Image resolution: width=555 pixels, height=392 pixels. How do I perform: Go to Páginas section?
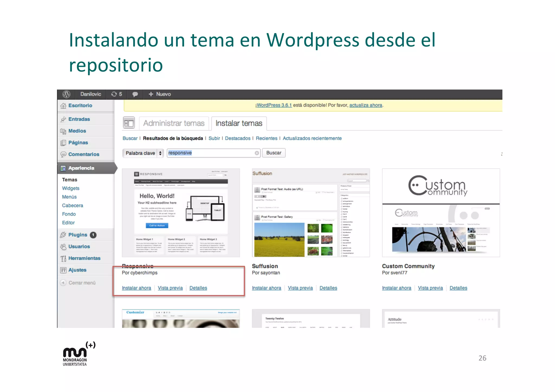click(78, 143)
